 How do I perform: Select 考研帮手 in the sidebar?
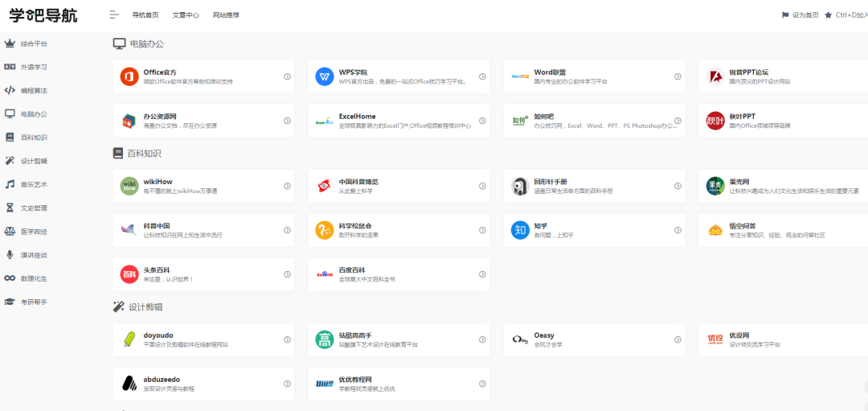tap(34, 302)
